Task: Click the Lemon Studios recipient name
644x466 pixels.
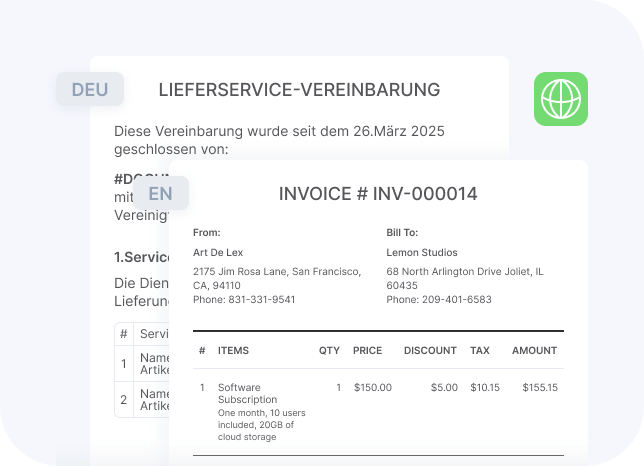Action: click(422, 253)
